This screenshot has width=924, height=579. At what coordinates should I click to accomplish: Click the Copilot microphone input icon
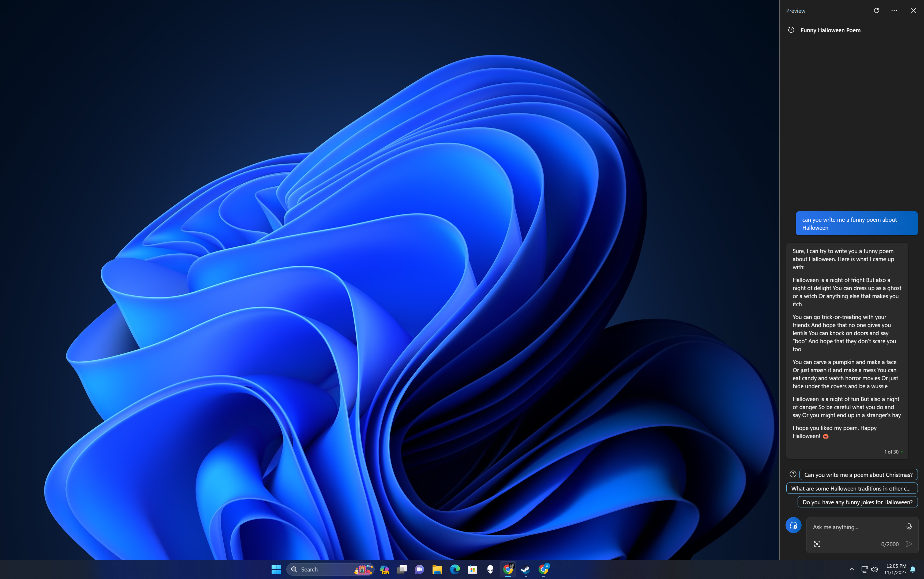[x=909, y=526]
